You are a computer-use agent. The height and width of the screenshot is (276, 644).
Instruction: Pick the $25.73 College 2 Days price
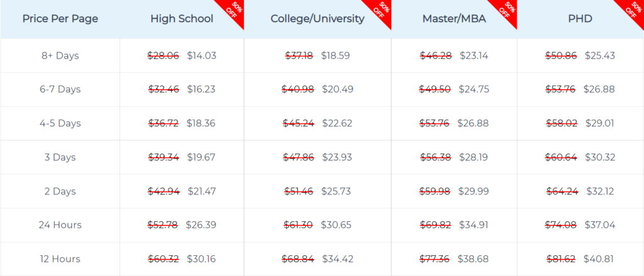(337, 191)
